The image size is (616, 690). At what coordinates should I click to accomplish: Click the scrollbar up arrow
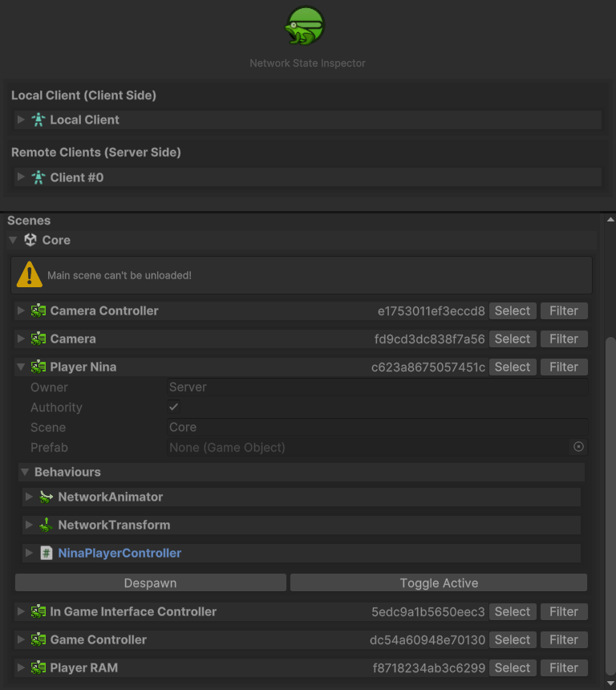pyautogui.click(x=610, y=217)
